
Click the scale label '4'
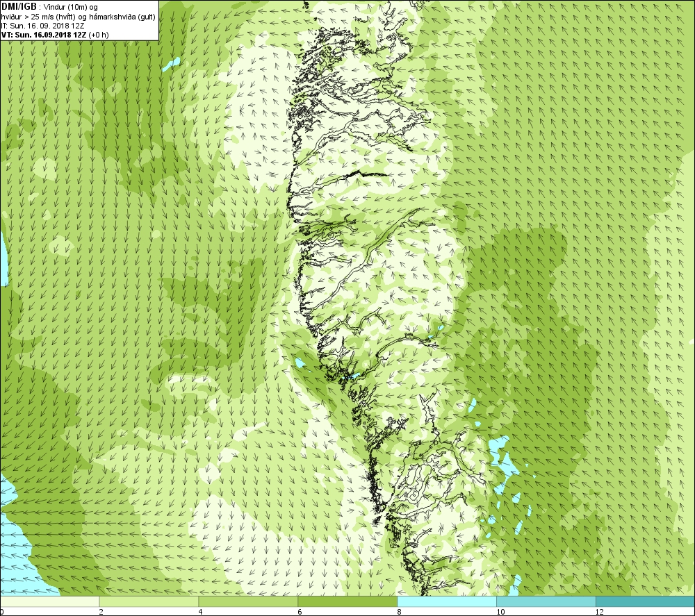click(200, 612)
